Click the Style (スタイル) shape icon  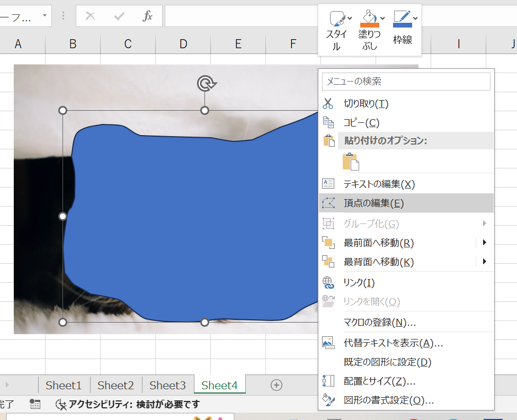[337, 18]
